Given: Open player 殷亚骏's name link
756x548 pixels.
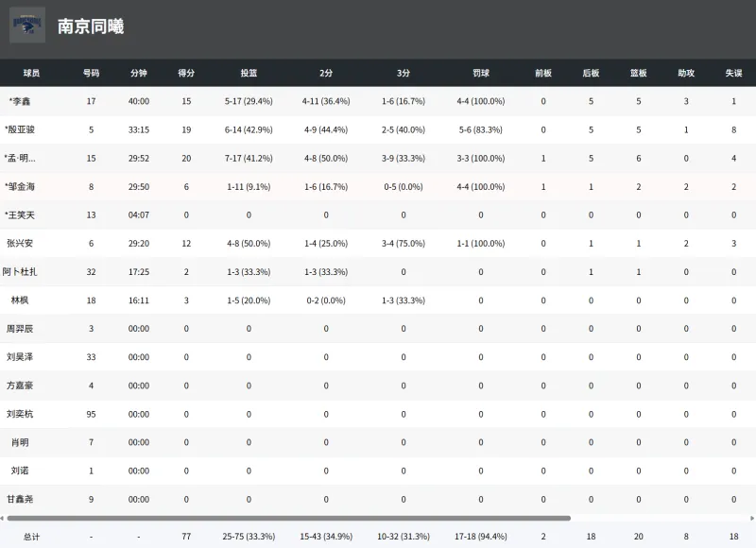Looking at the screenshot, I should pyautogui.click(x=20, y=129).
